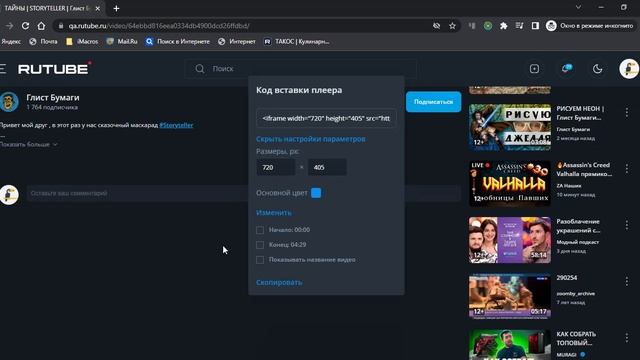
Task: Open the Интернет bookmark
Action: point(237,42)
